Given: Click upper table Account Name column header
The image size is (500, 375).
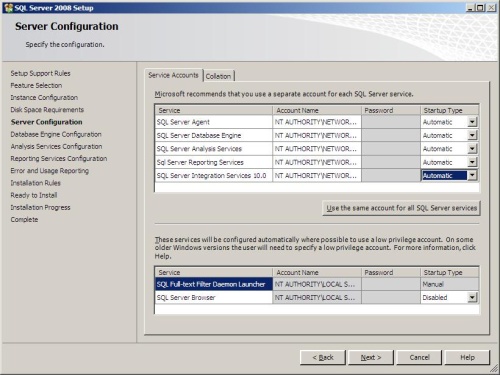Looking at the screenshot, I should 317,110.
